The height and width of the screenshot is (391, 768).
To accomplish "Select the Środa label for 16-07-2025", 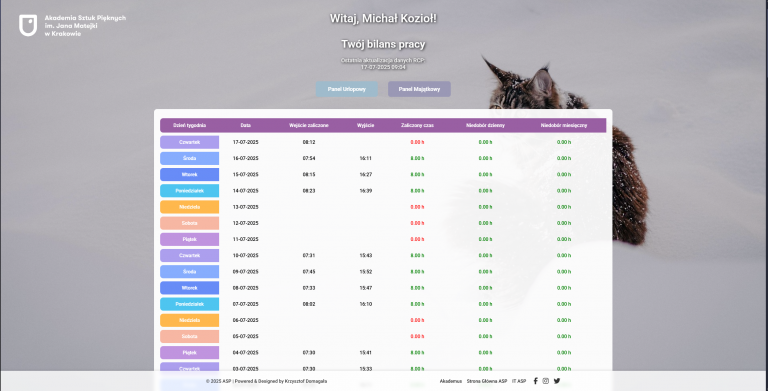I will [x=190, y=158].
